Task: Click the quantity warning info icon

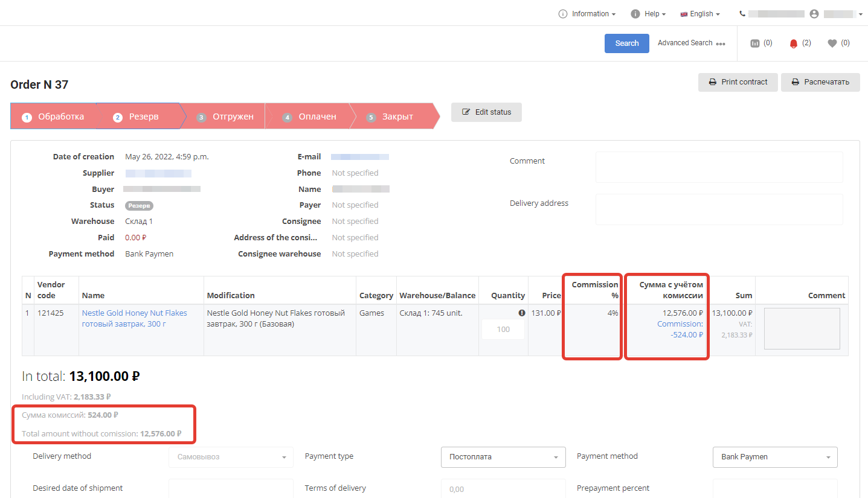Action: pos(521,313)
